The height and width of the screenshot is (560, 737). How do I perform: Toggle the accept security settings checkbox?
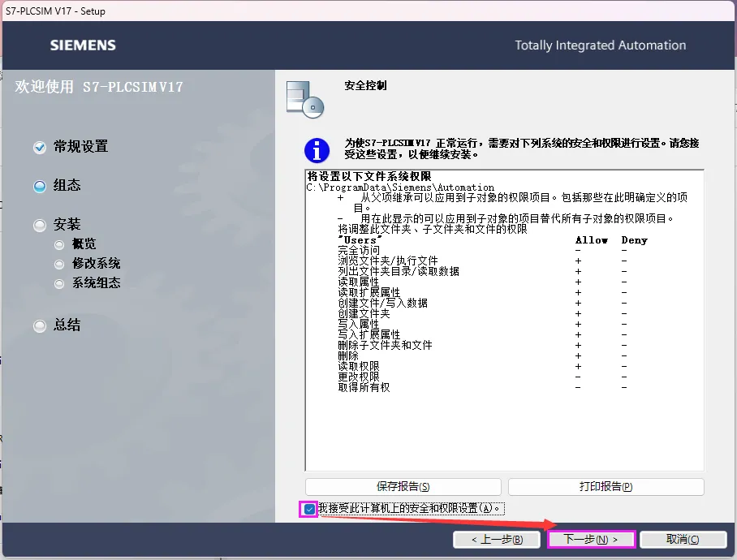309,509
